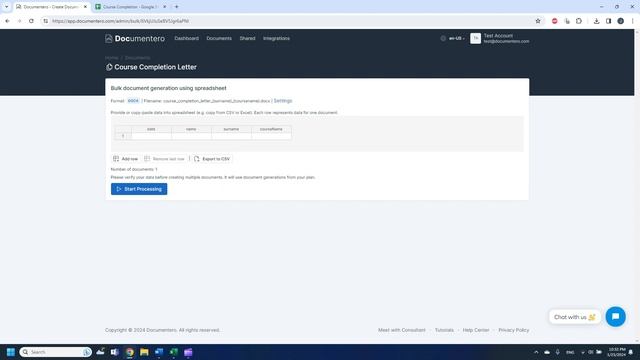Open the Privacy Policy footer link
This screenshot has width=640, height=360.
pos(513,330)
